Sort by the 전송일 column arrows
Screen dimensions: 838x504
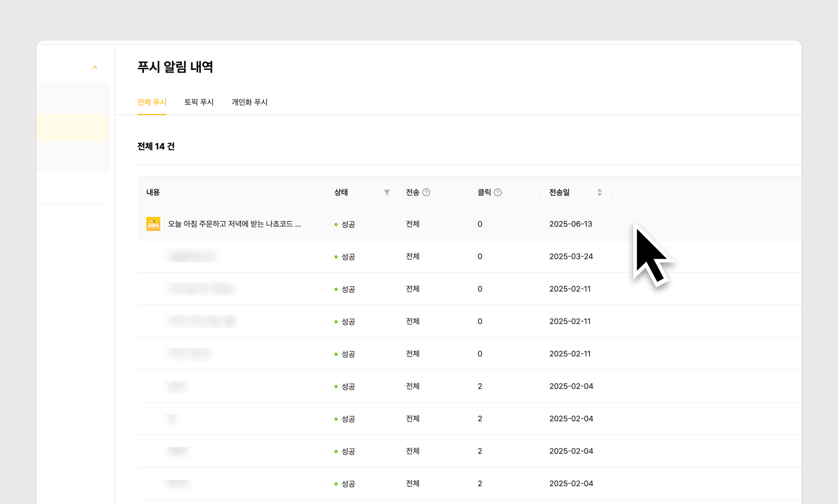tap(600, 192)
